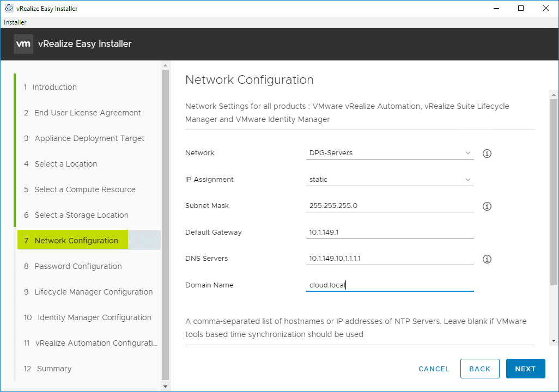Click the info icon next to Network
This screenshot has width=559, height=392.
487,154
